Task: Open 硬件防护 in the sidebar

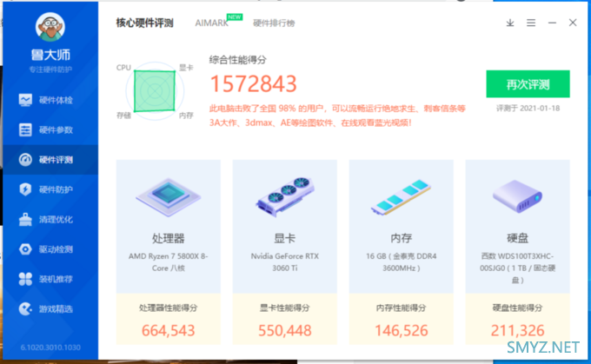Action: pyautogui.click(x=50, y=189)
